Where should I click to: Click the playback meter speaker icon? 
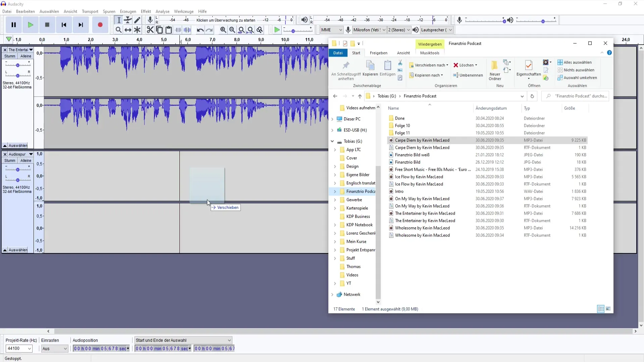point(304,20)
